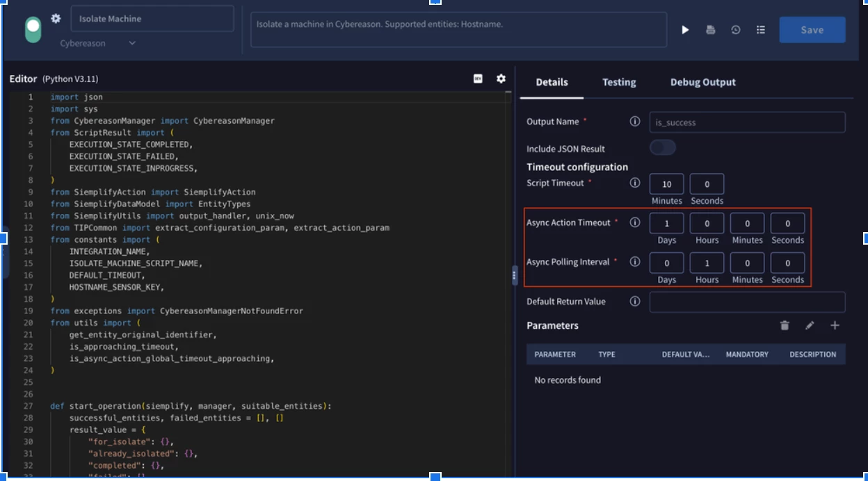Screen dimensions: 868x481
Task: Sort by MANDATORY column header
Action: point(747,354)
